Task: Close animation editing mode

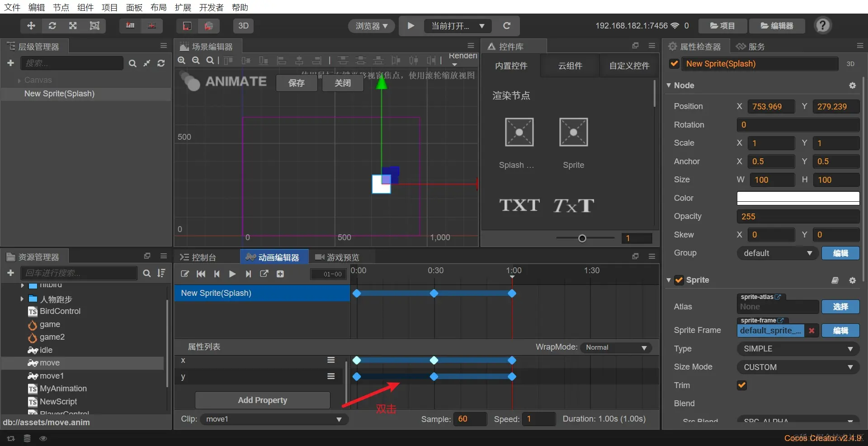Action: coord(343,83)
